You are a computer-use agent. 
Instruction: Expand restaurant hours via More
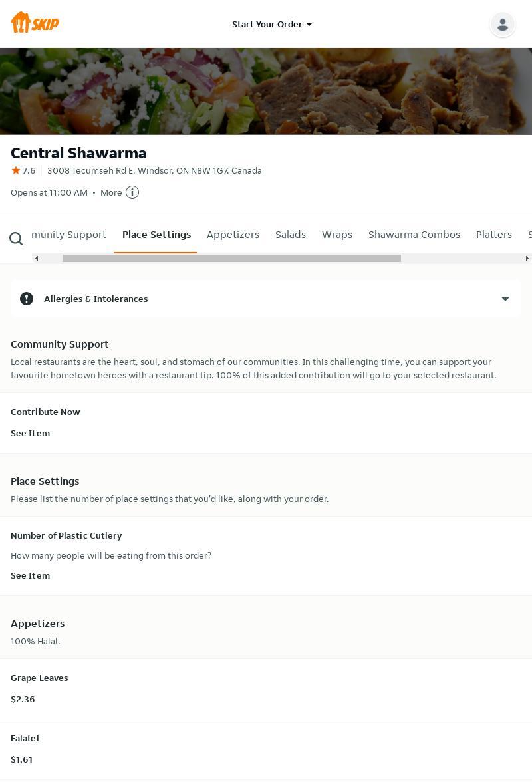(111, 192)
